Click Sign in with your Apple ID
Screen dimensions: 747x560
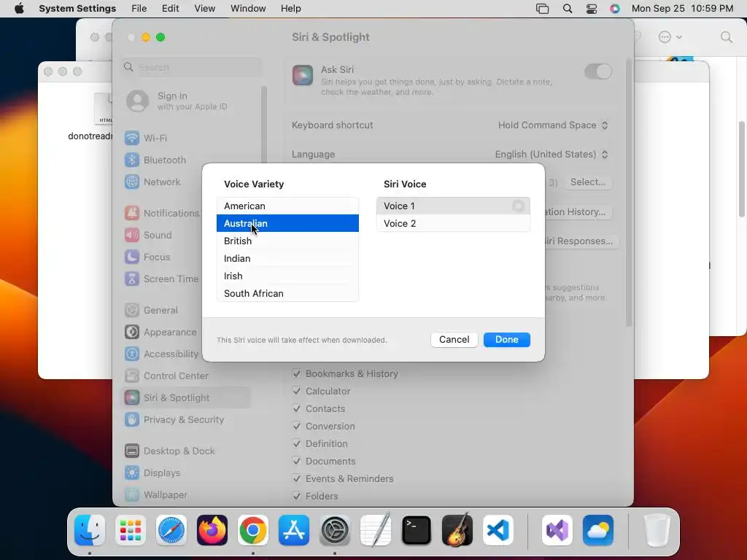[x=187, y=101]
